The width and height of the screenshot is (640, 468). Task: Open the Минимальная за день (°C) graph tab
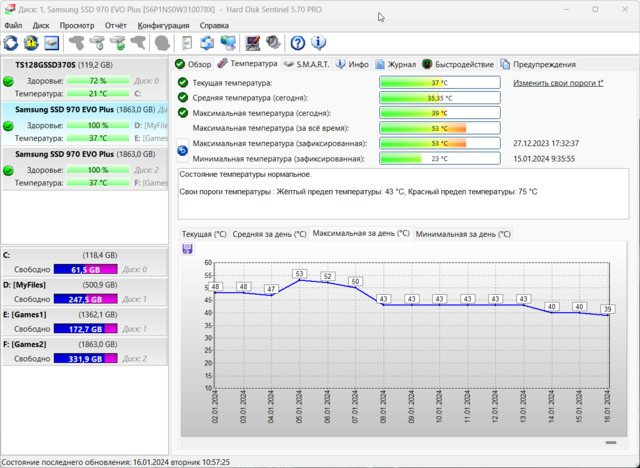point(461,234)
